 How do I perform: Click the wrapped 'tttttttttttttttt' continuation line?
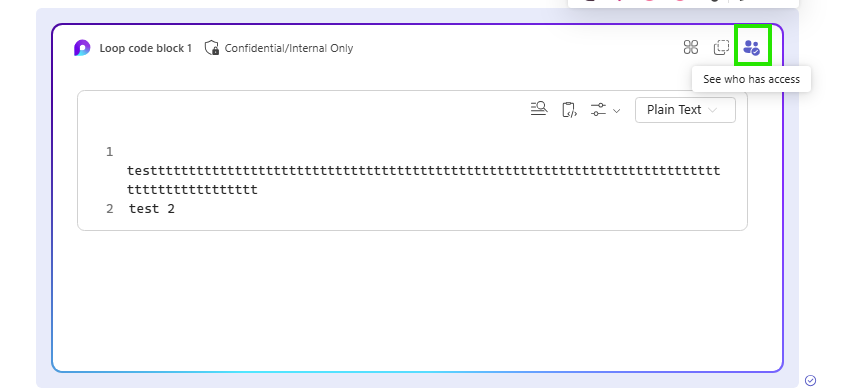[x=192, y=190]
